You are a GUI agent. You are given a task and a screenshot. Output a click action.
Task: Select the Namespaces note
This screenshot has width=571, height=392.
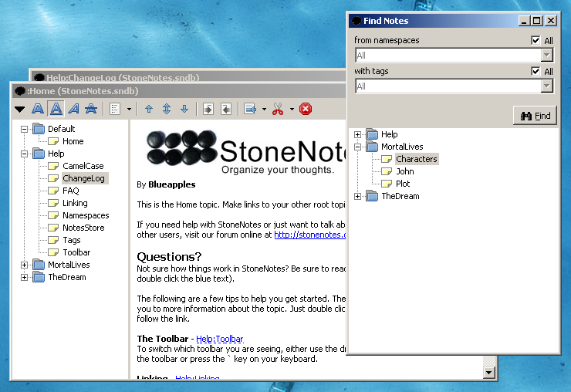pyautogui.click(x=86, y=215)
